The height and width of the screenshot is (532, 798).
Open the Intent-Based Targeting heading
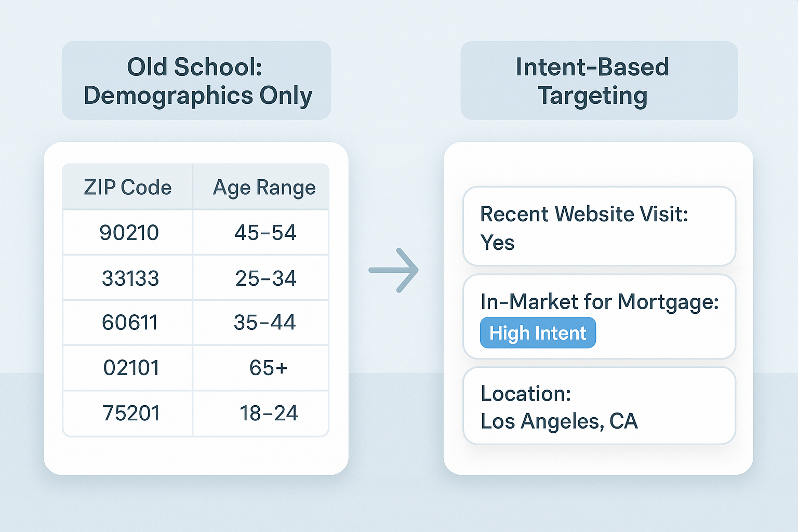(599, 81)
